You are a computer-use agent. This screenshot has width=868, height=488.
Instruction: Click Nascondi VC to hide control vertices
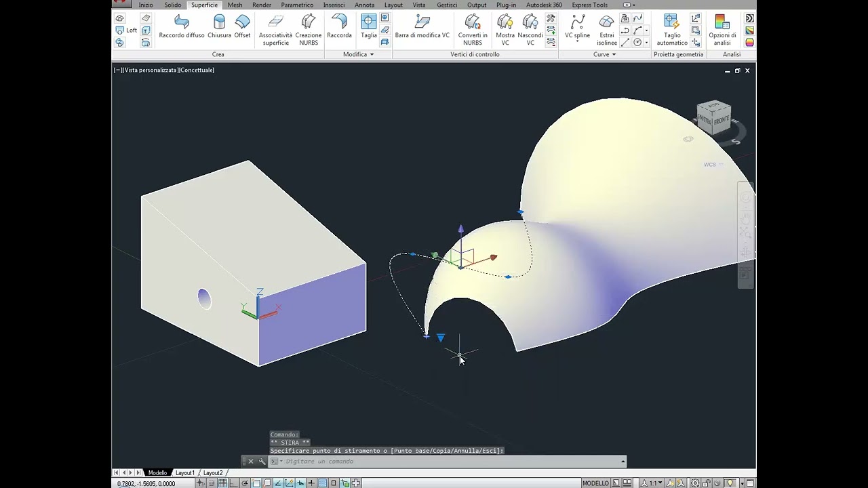click(530, 30)
